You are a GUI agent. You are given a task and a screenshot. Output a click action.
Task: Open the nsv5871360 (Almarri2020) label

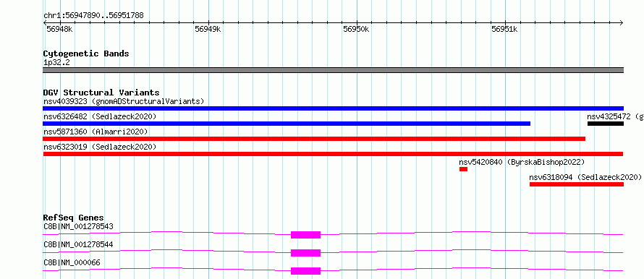pos(96,132)
